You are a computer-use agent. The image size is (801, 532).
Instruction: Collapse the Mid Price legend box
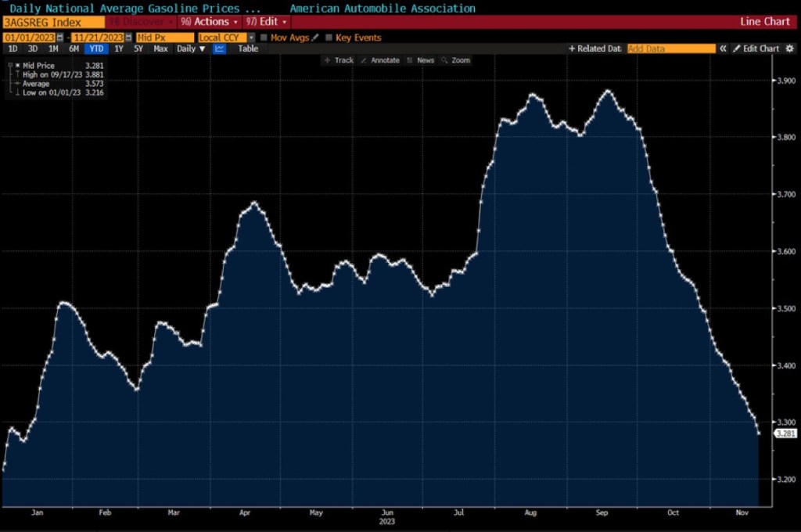pos(9,65)
